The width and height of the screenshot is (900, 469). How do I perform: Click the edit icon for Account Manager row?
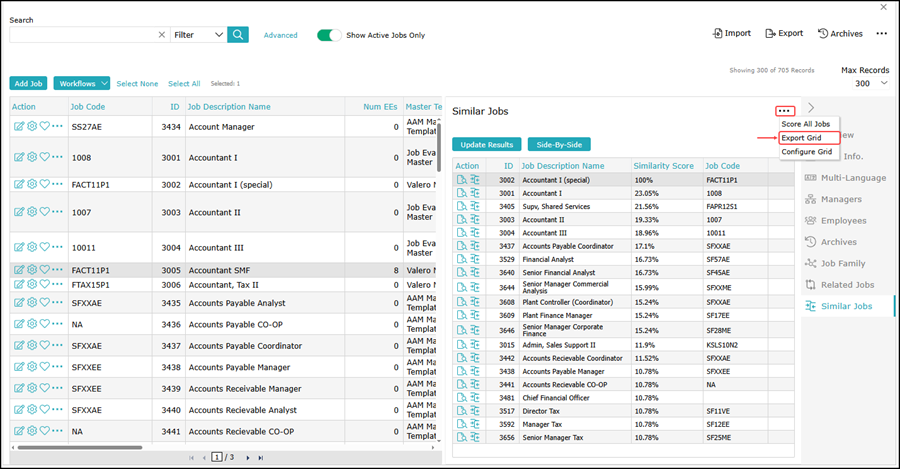[x=19, y=127]
